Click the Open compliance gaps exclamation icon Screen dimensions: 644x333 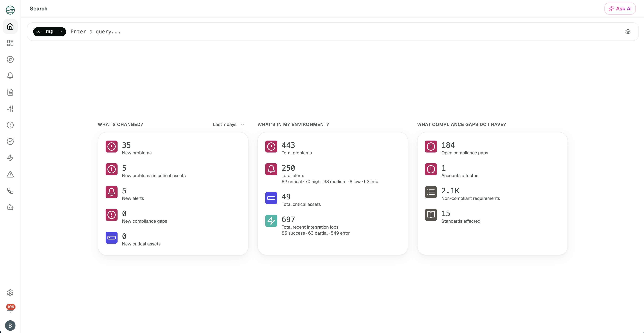point(431,147)
